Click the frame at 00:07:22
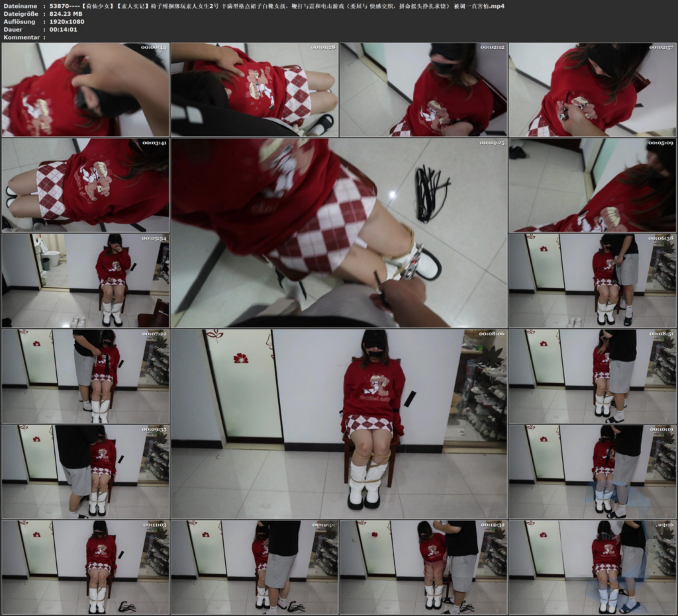Image resolution: width=678 pixels, height=616 pixels. click(85, 376)
